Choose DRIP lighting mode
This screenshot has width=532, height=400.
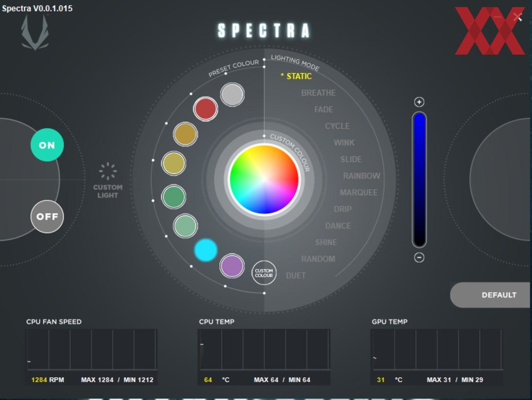tap(343, 209)
